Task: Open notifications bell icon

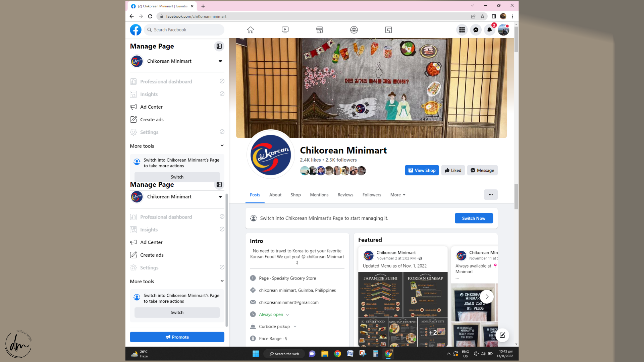Action: [x=489, y=30]
